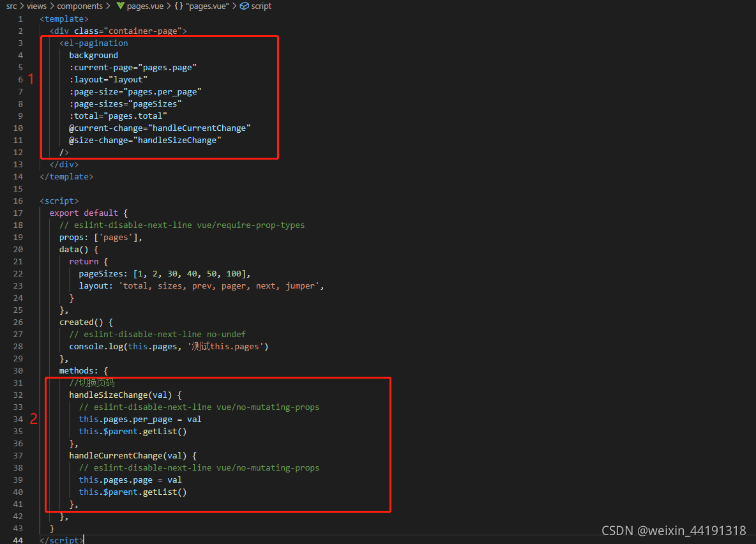Image resolution: width=756 pixels, height=544 pixels.
Task: Click the "props: ['pages']," line
Action: point(101,238)
